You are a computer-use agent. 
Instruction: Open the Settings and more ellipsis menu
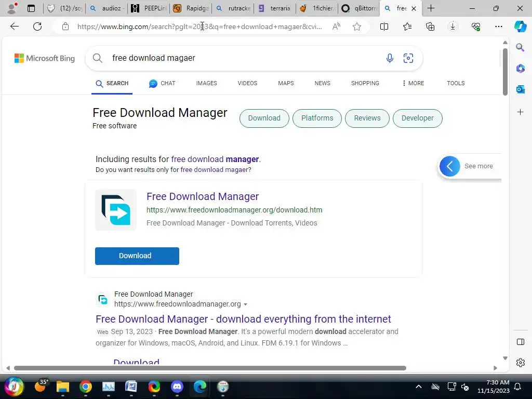tap(498, 26)
